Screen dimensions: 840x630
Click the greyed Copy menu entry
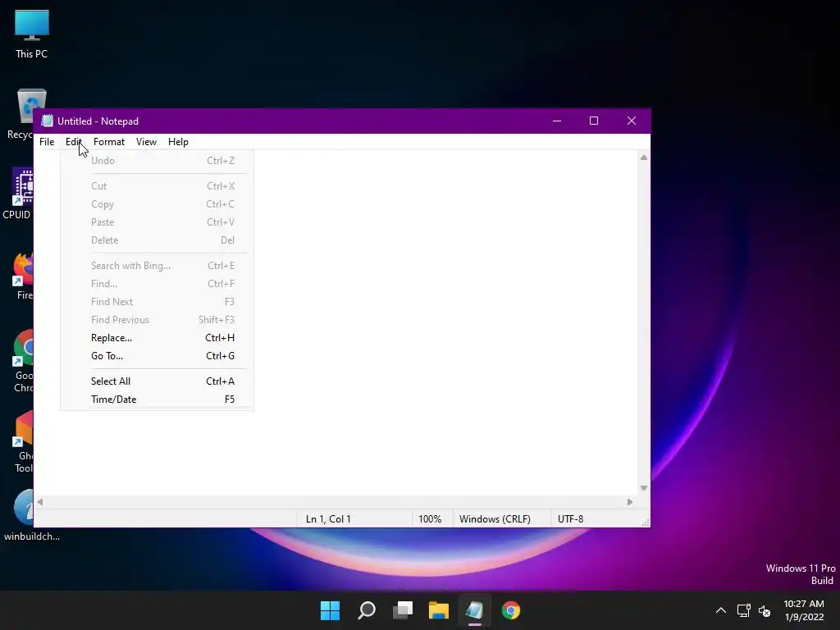(157, 204)
